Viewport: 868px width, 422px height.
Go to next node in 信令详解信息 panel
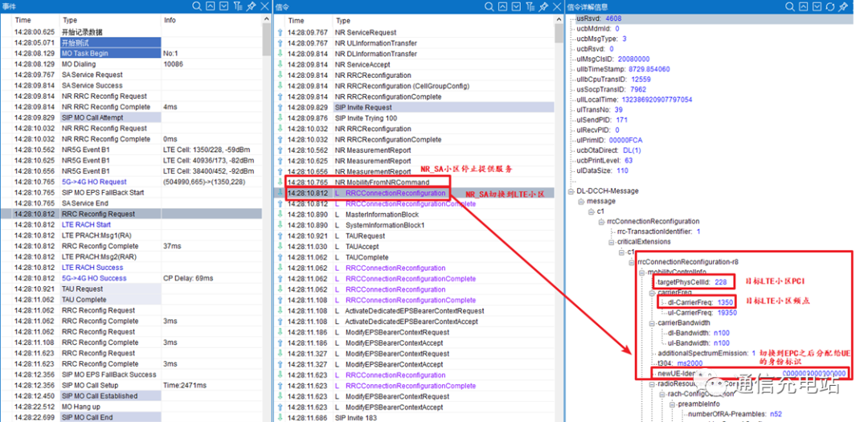(x=817, y=6)
